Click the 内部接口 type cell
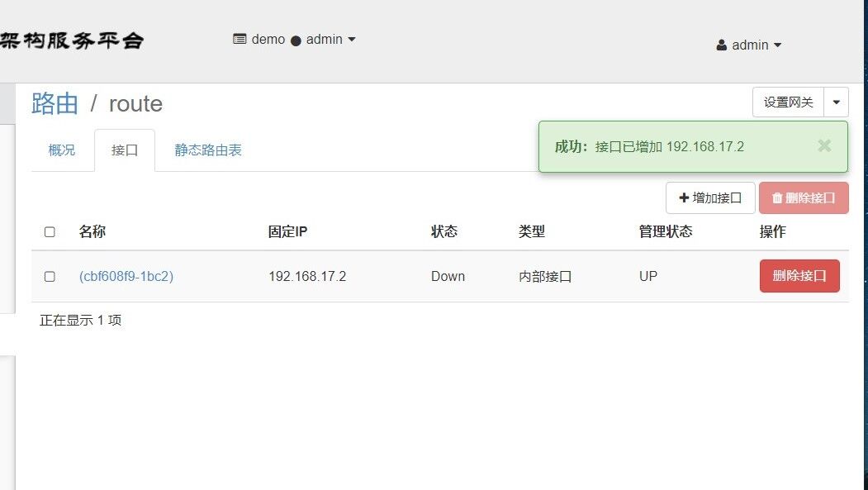 coord(545,276)
